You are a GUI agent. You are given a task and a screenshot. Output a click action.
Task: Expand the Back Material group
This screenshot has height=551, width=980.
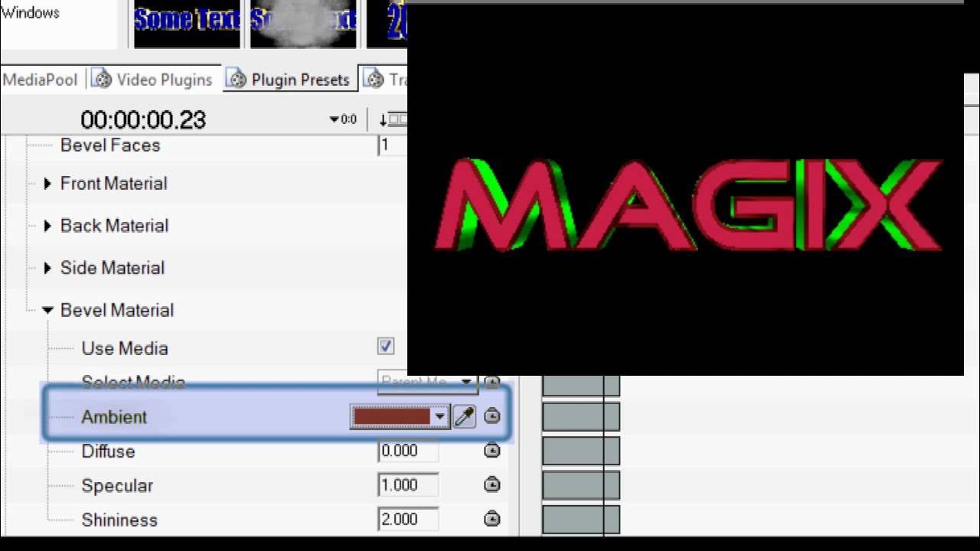[x=47, y=226]
